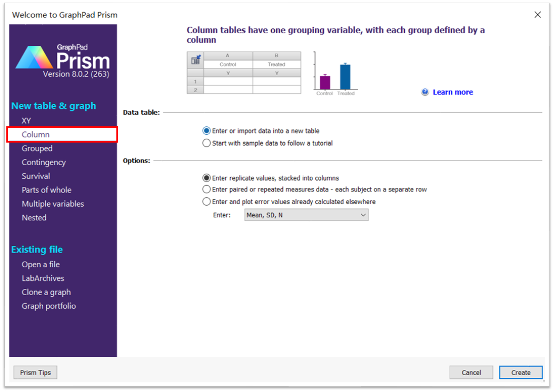
Task: Select Enter or import data into new table
Action: click(206, 131)
